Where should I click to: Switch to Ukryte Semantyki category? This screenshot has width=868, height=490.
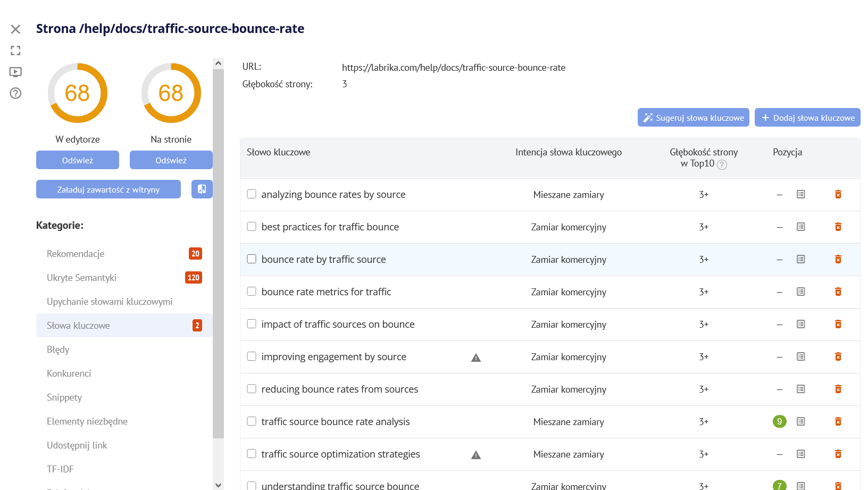pos(81,278)
